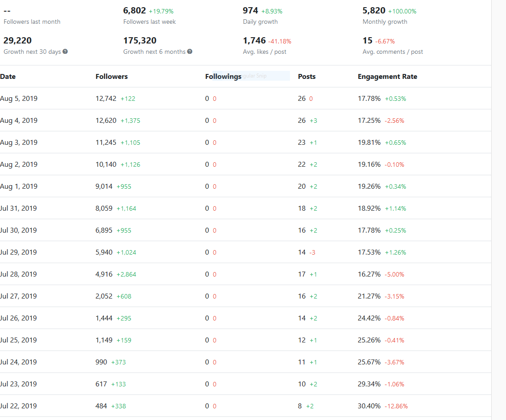The image size is (506, 420).
Task: Select the Aug 5, 2019 date cell
Action: pos(19,99)
